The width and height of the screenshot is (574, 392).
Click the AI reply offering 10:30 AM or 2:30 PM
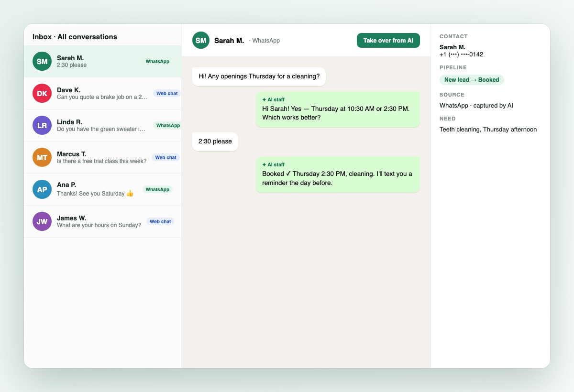(x=338, y=109)
